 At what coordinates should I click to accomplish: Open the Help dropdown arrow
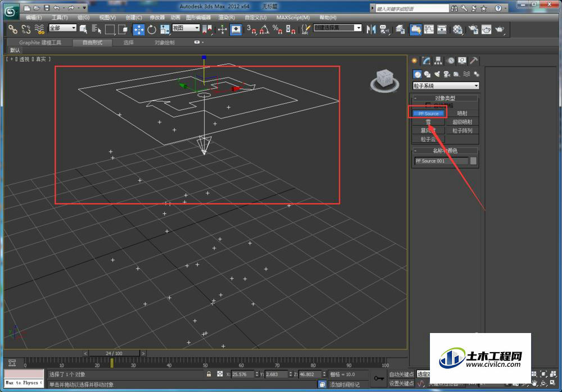[505, 8]
